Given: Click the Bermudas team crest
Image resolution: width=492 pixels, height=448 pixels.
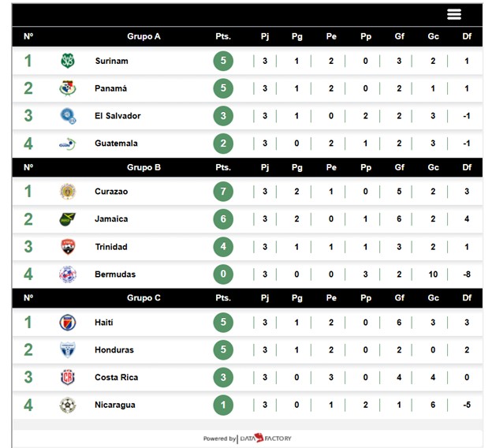Looking at the screenshot, I should click(x=68, y=274).
